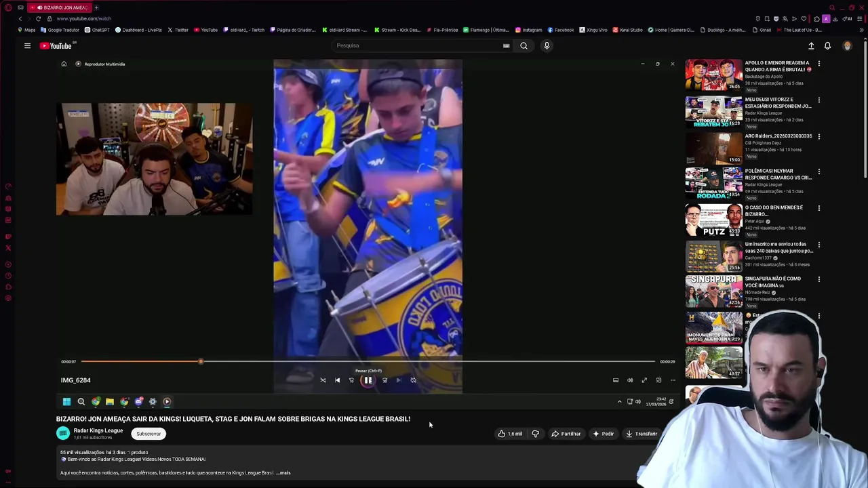Open a new browser tab
This screenshot has width=868, height=488.
[x=96, y=7]
